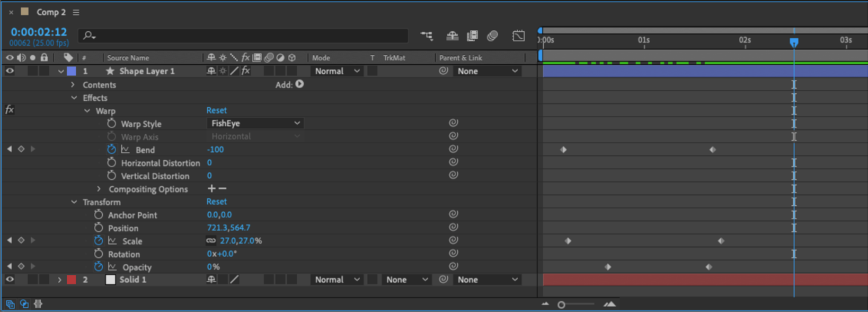Click Shape Layer 1 parent pick whip

point(444,71)
